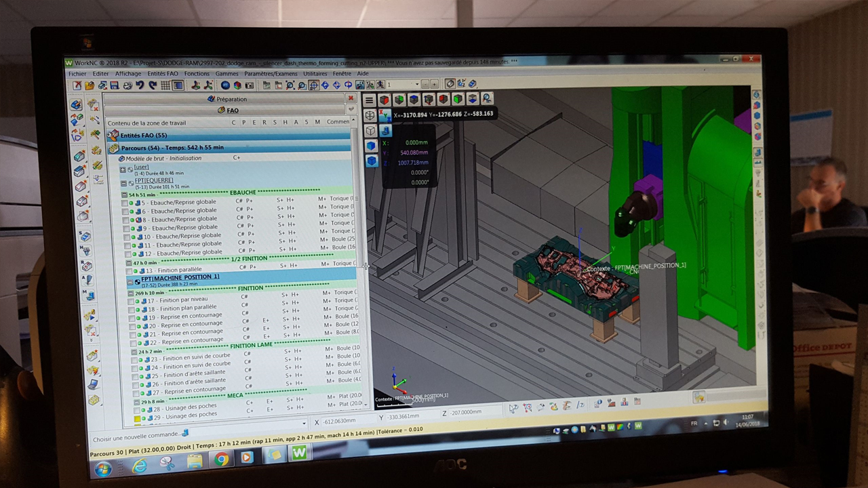Tick checkbox next to 13 Finition parallèle
The height and width of the screenshot is (488, 868).
pyautogui.click(x=129, y=270)
